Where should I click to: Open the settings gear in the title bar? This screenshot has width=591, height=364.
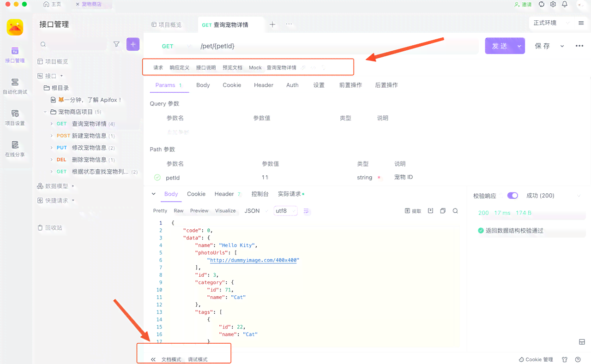pyautogui.click(x=553, y=4)
